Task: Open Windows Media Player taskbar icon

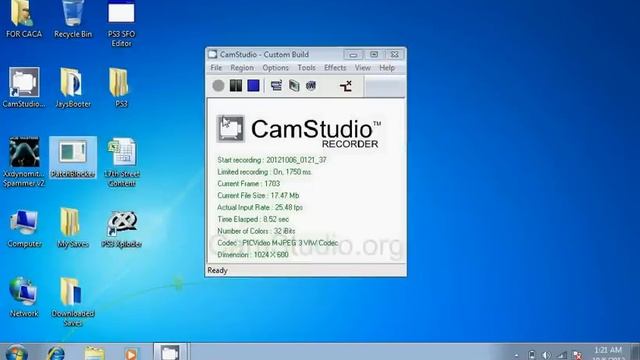Action: coord(131,353)
